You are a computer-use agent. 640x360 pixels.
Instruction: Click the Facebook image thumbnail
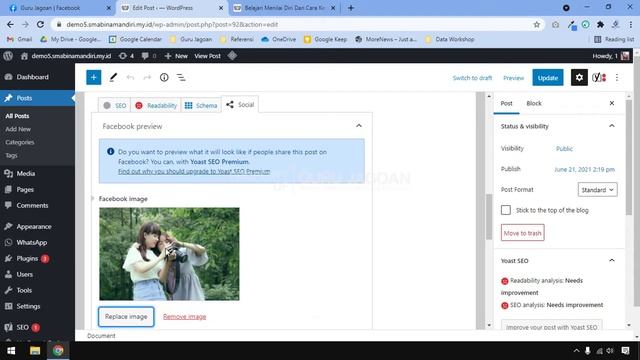(169, 254)
